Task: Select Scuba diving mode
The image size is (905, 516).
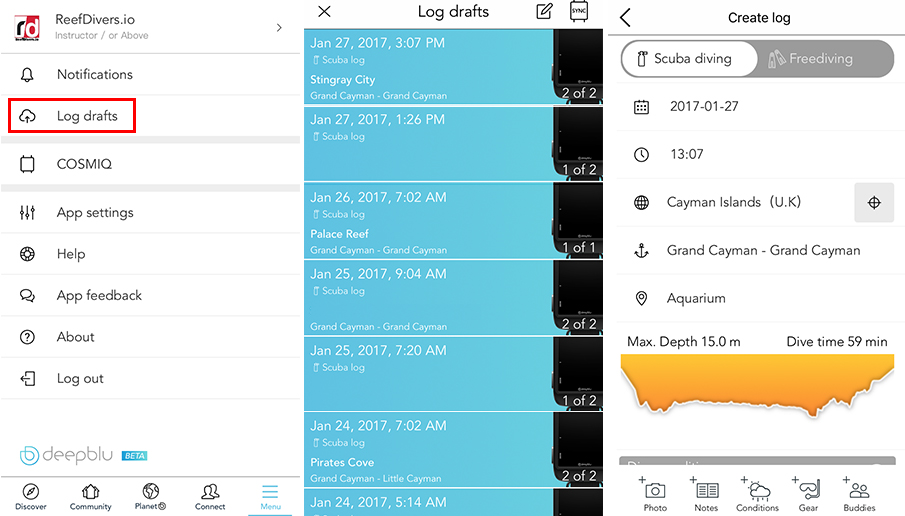Action: click(x=690, y=58)
